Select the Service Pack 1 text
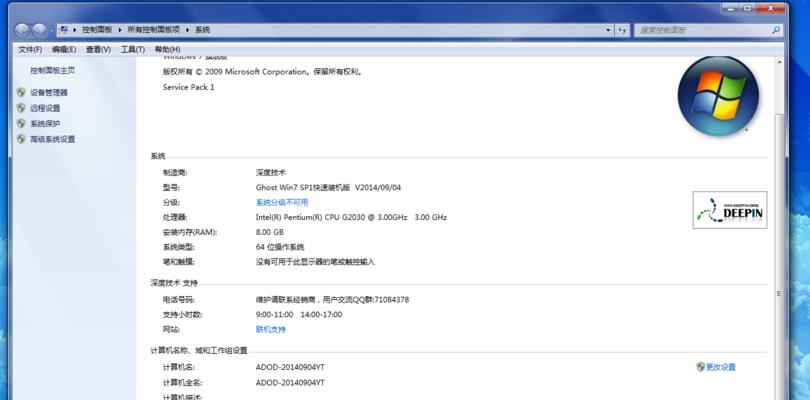The width and height of the screenshot is (810, 400). coord(189,87)
